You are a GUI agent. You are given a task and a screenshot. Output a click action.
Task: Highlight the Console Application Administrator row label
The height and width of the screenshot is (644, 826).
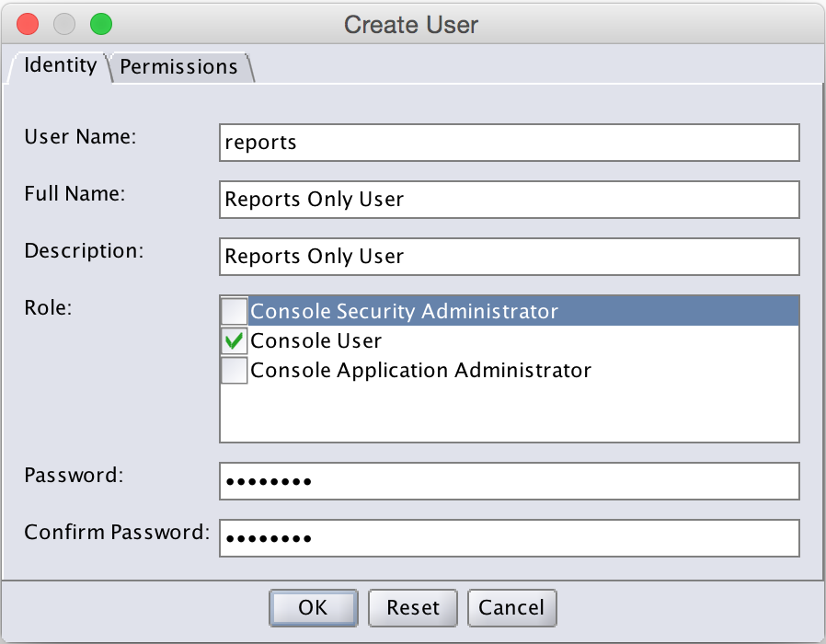click(421, 371)
